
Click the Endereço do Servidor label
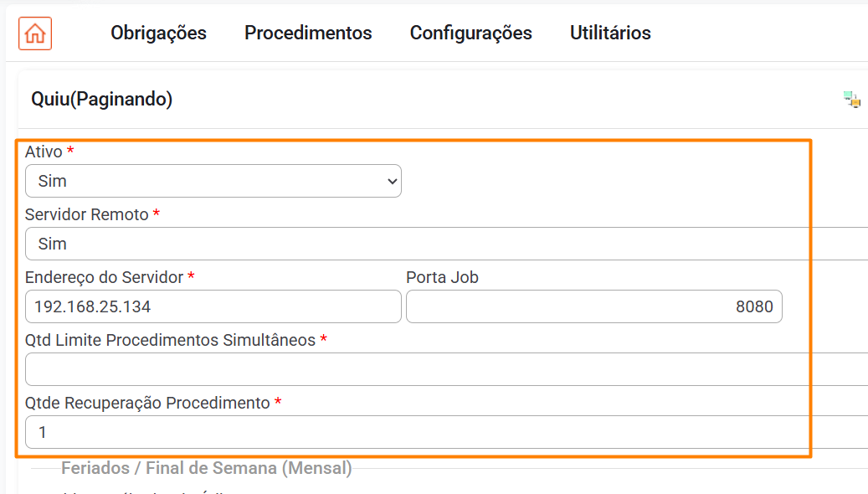[104, 277]
